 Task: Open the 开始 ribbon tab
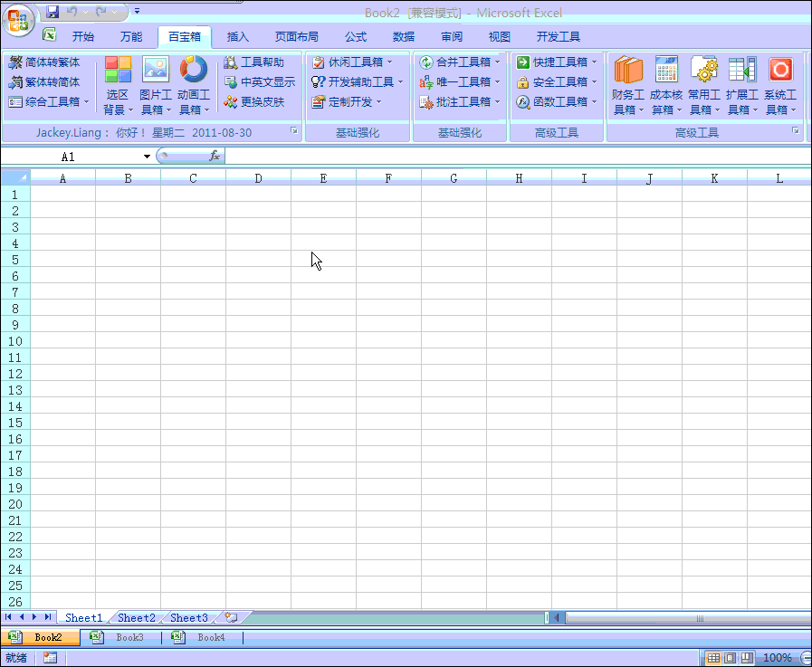[x=82, y=36]
